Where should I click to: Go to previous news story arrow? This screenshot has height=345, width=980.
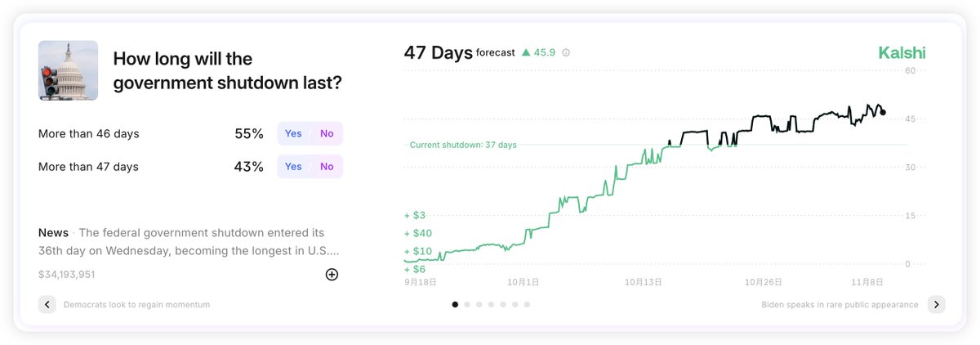click(x=47, y=304)
